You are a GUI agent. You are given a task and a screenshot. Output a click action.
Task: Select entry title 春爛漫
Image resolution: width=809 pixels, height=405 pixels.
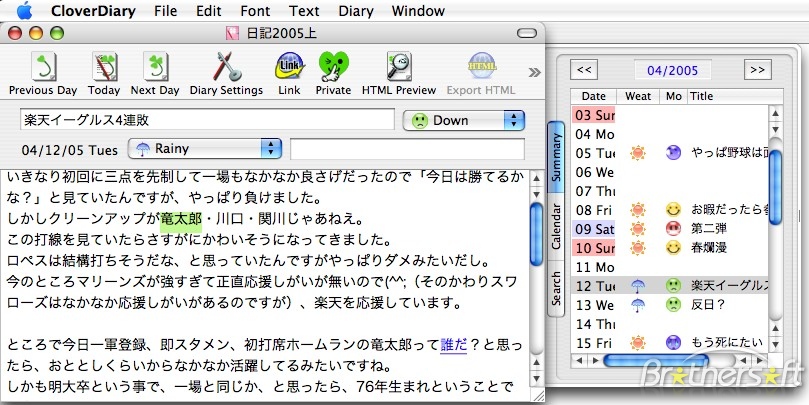coord(709,248)
